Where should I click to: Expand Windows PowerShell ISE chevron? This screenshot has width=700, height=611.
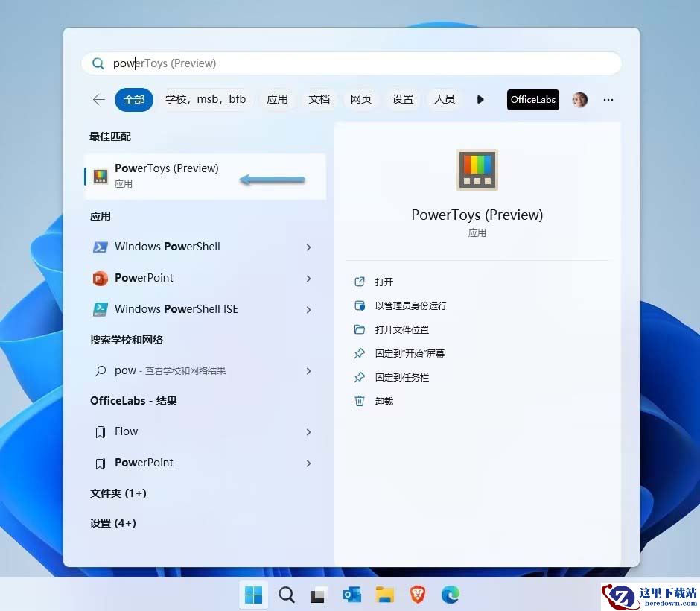pyautogui.click(x=308, y=309)
